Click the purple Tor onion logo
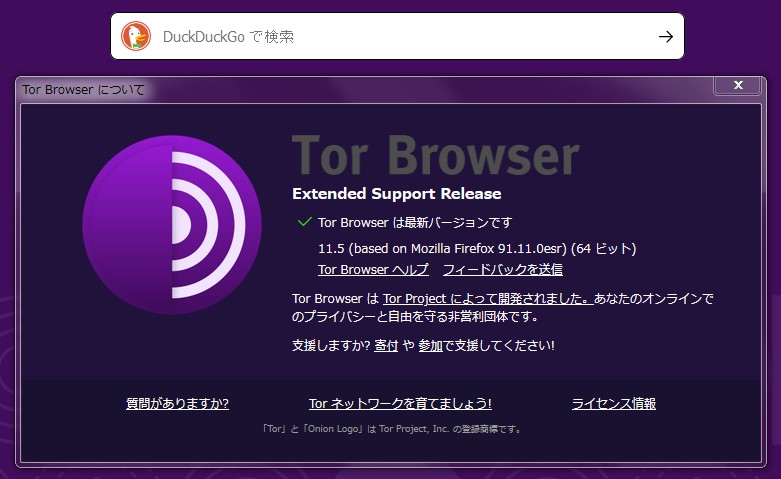Screen dimensions: 781x479 coord(172,225)
